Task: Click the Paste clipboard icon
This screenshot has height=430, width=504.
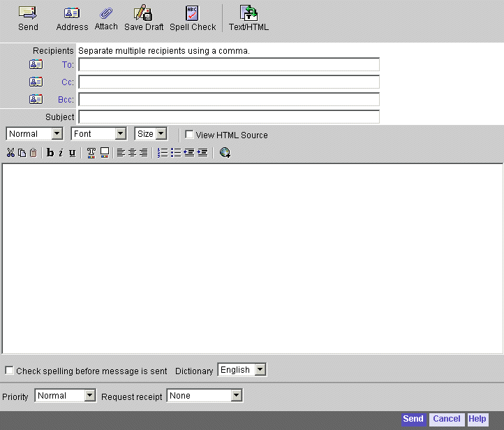Action: pyautogui.click(x=33, y=153)
